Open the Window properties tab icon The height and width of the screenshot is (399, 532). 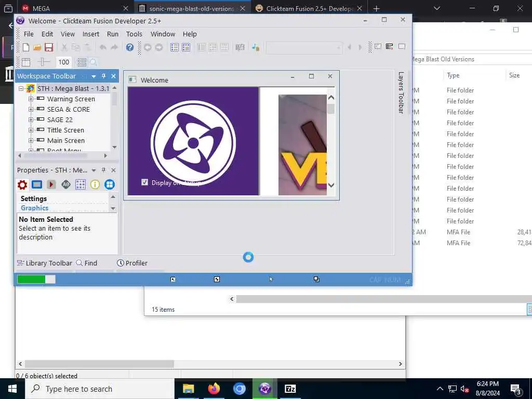[x=37, y=184]
